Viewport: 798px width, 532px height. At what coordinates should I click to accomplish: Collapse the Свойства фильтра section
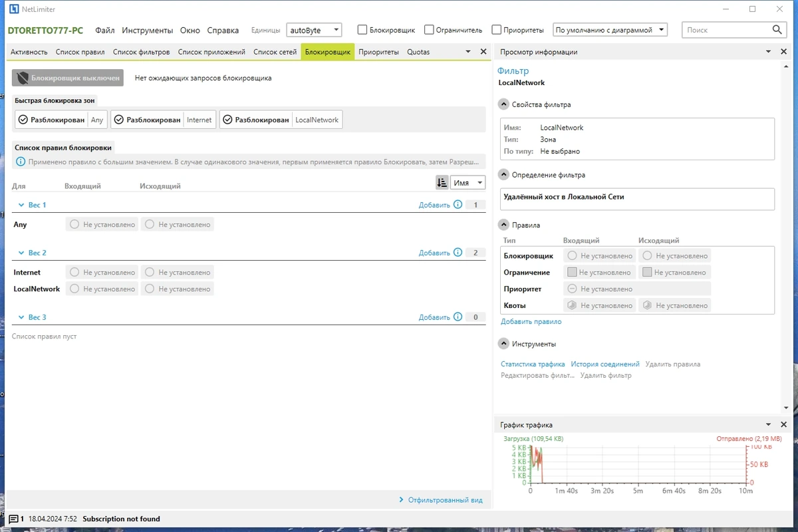tap(503, 104)
